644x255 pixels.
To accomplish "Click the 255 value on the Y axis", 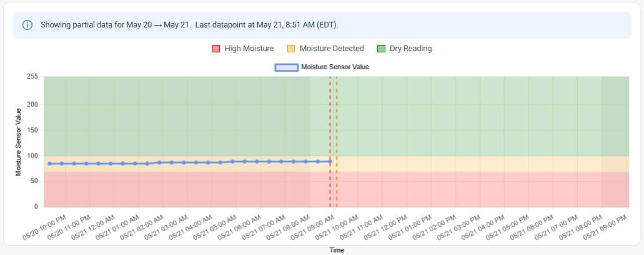I will pyautogui.click(x=33, y=77).
